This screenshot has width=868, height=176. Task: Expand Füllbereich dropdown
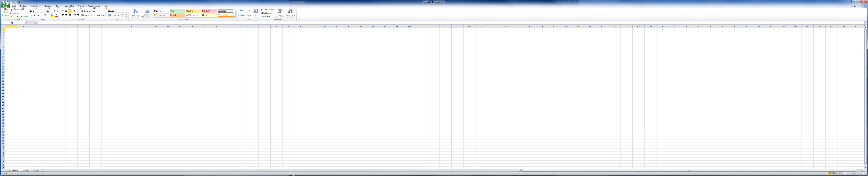click(x=273, y=13)
